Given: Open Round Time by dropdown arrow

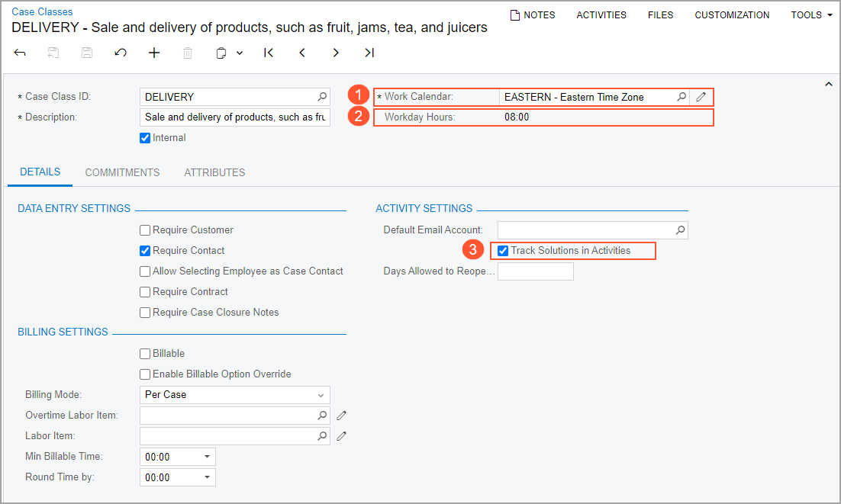Looking at the screenshot, I should point(207,477).
